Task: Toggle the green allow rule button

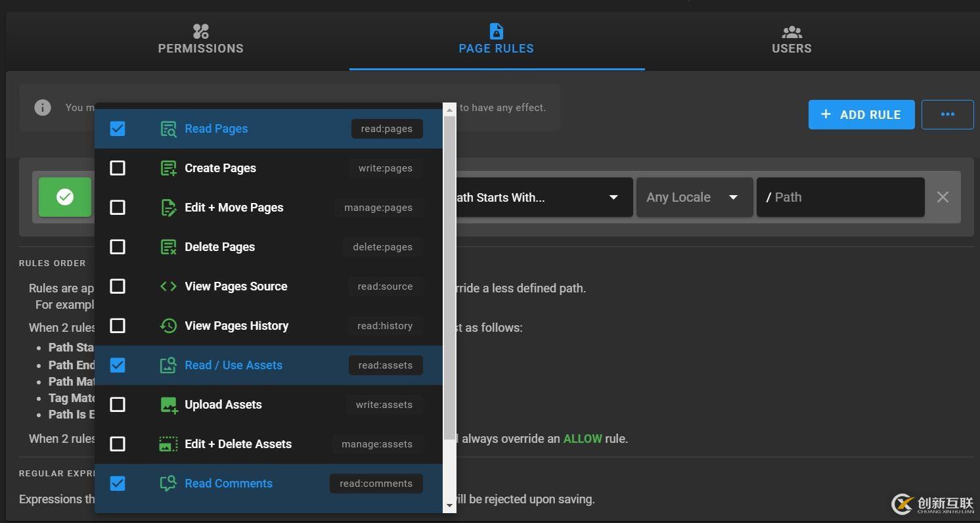Action: pos(65,197)
